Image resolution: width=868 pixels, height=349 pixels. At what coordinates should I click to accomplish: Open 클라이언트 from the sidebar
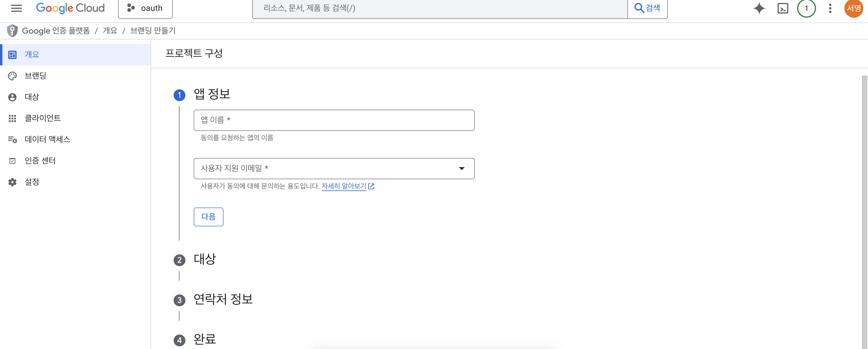pyautogui.click(x=43, y=118)
